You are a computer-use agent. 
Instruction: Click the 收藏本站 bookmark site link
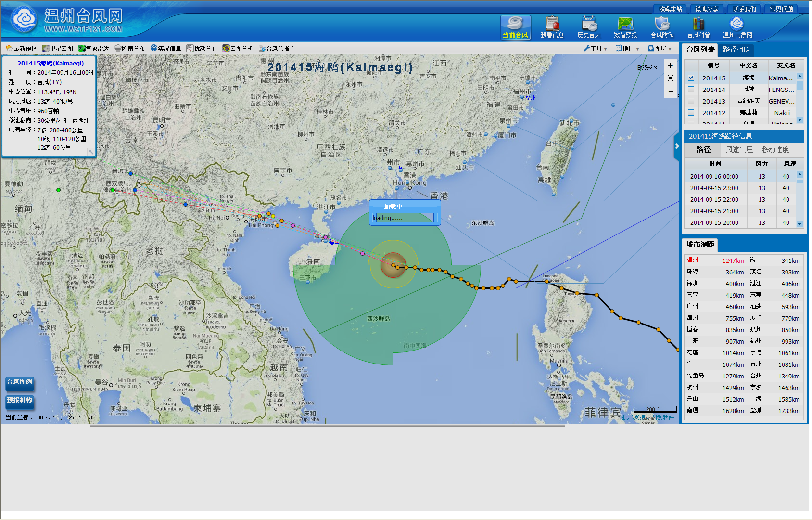tap(670, 9)
